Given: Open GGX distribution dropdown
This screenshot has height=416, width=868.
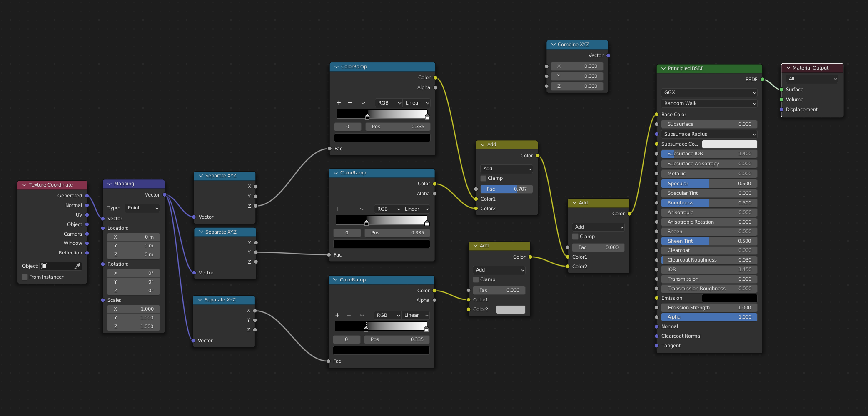Looking at the screenshot, I should [709, 92].
